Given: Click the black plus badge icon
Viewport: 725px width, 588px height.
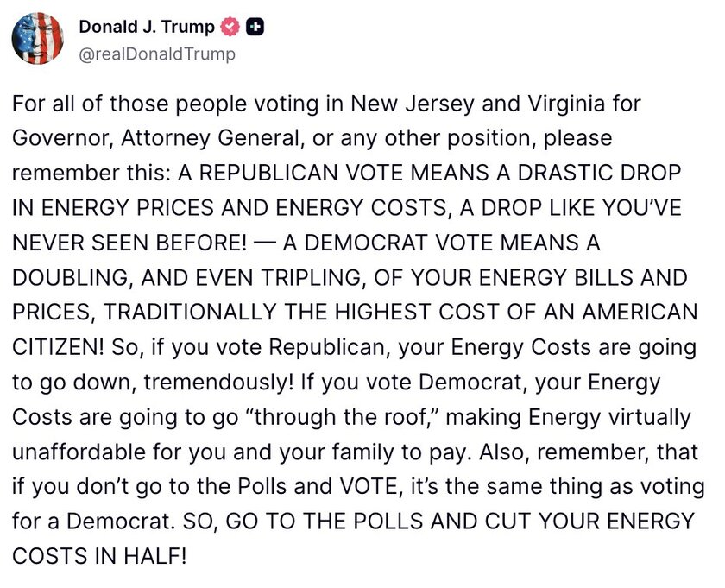Looking at the screenshot, I should (x=255, y=27).
